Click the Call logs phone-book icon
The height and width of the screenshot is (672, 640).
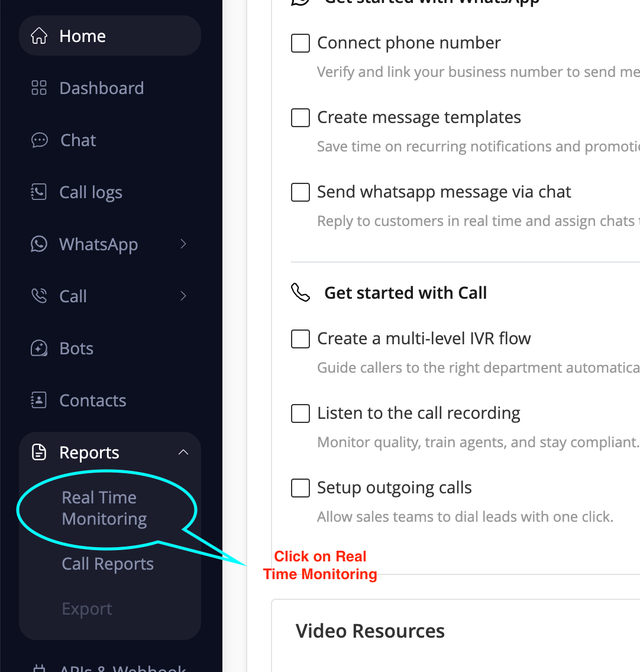[39, 192]
